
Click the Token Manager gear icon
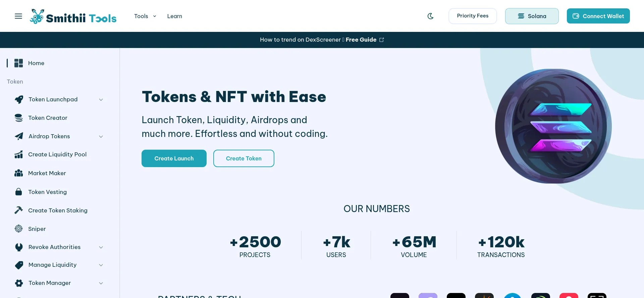coord(19,283)
